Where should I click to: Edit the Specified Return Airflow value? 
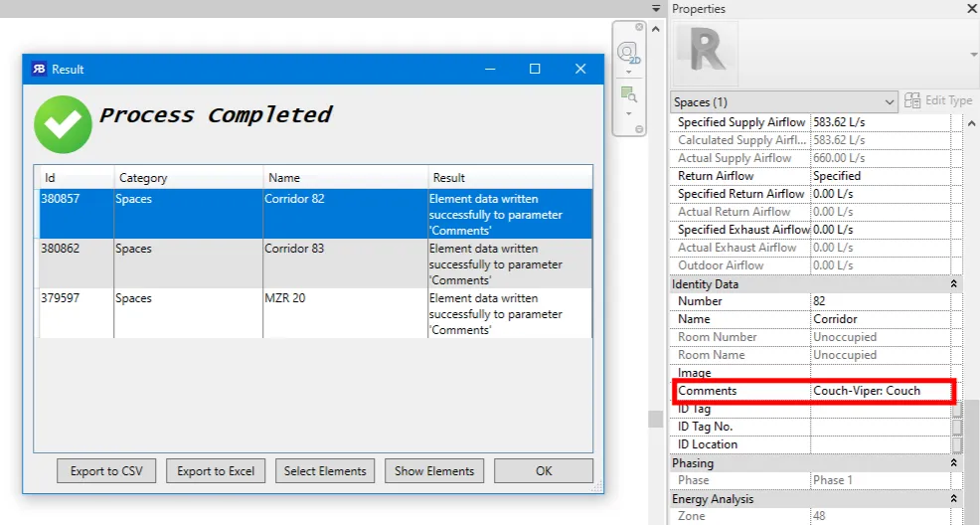pos(880,194)
